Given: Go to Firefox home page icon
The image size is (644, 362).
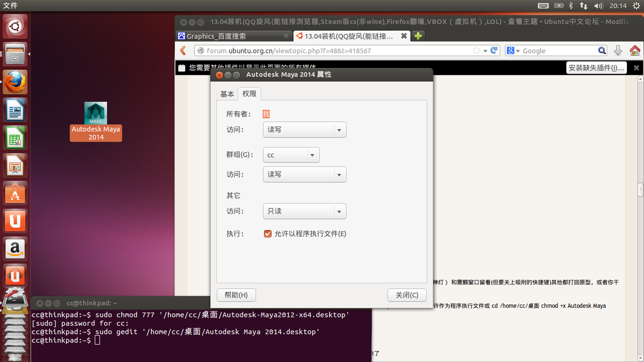Looking at the screenshot, I should click(x=635, y=50).
